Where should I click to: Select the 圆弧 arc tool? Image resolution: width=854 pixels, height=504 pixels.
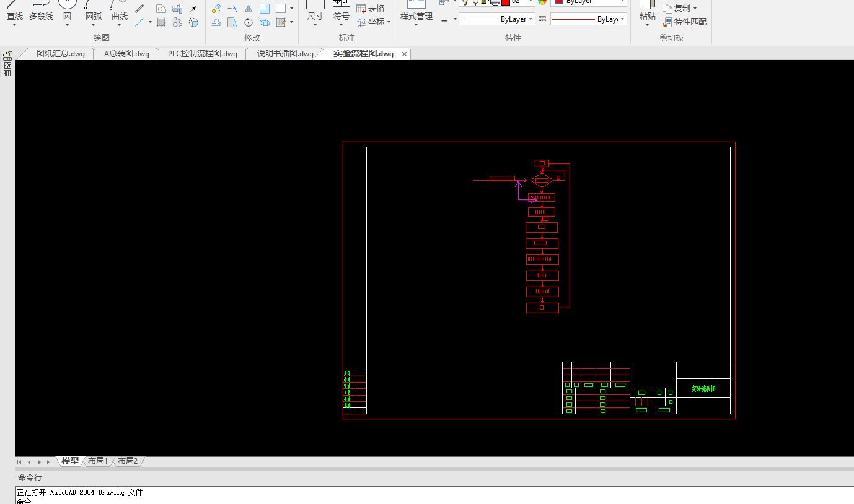pyautogui.click(x=94, y=11)
